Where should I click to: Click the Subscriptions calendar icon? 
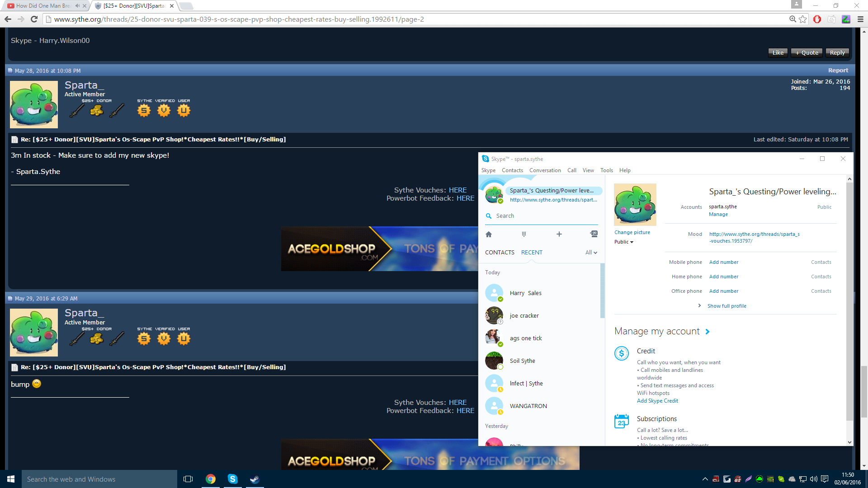[x=622, y=421]
